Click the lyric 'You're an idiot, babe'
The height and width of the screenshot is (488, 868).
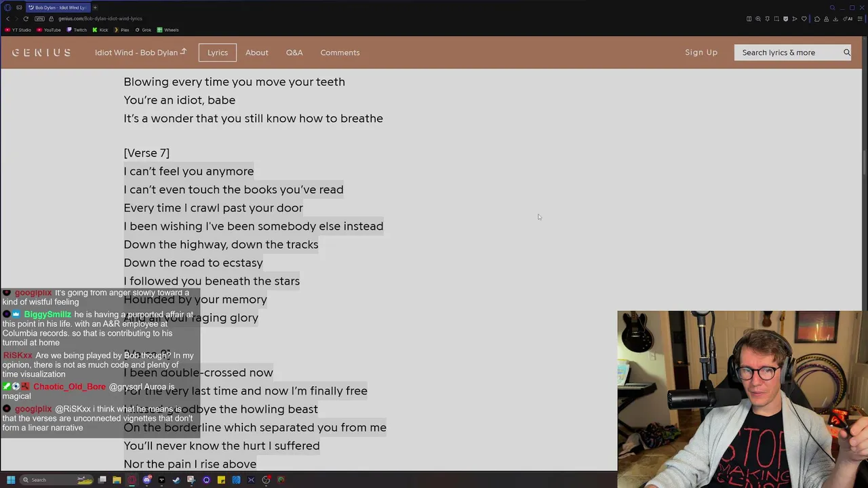pos(180,100)
